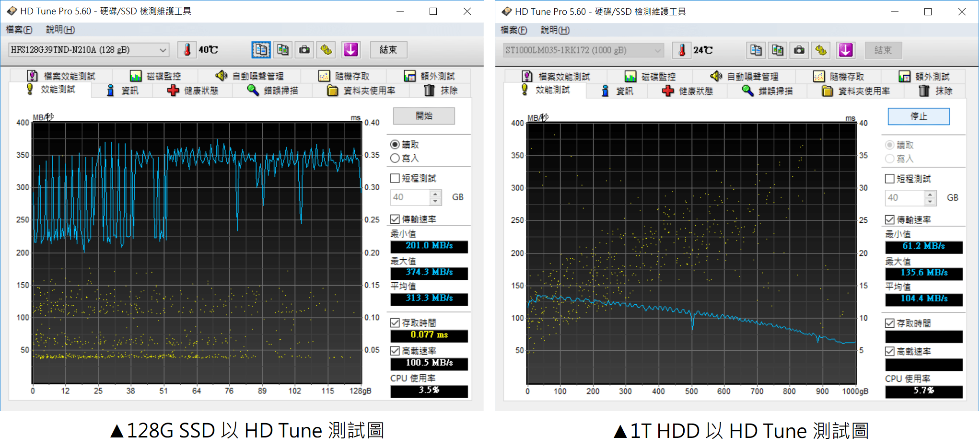Click the 0.077 ms access time value
Screen dimensions: 980x448
429,335
